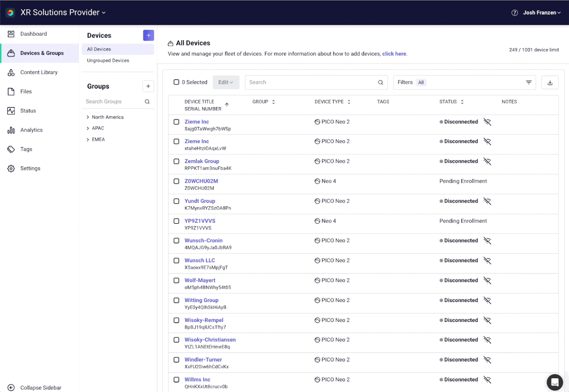
Task: Click the Collapse Sidebar arrow icon
Action: pyautogui.click(x=11, y=387)
